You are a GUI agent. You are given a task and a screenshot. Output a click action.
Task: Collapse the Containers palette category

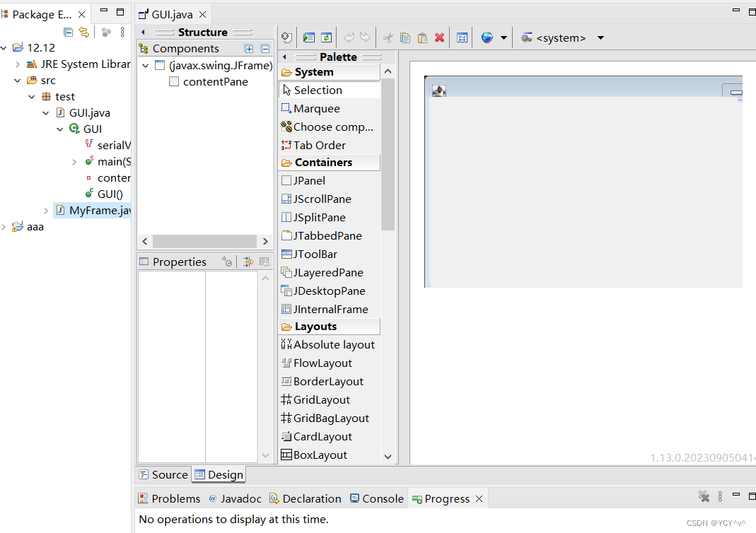[x=330, y=163]
